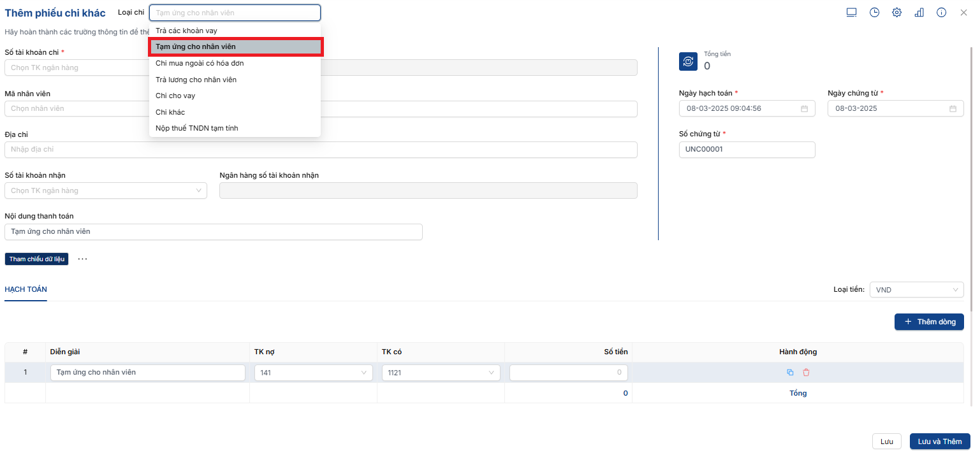980x453 pixels.
Task: Choose 'Nộp thuế TNDN tạm tính' option
Action: pos(197,128)
